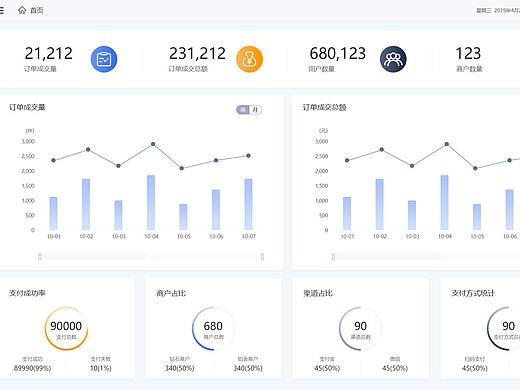Click the 订单成交总额 chart title

(x=324, y=107)
